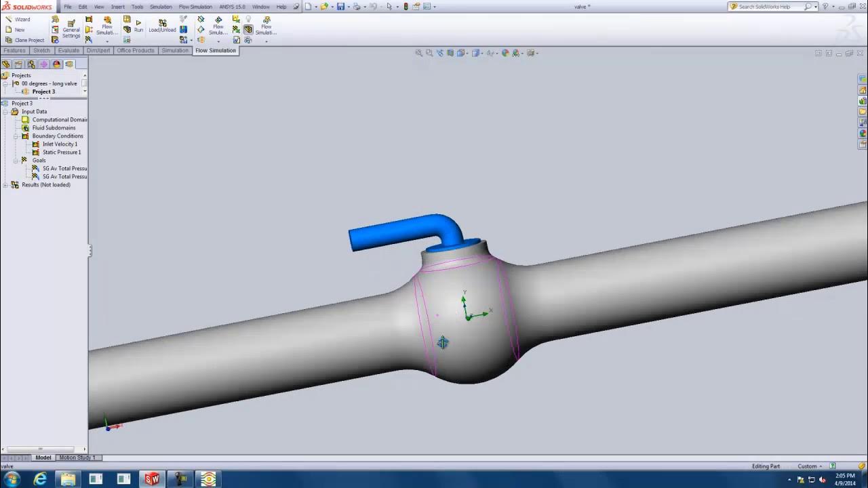Open Display Style dropdown arrow

(481, 53)
